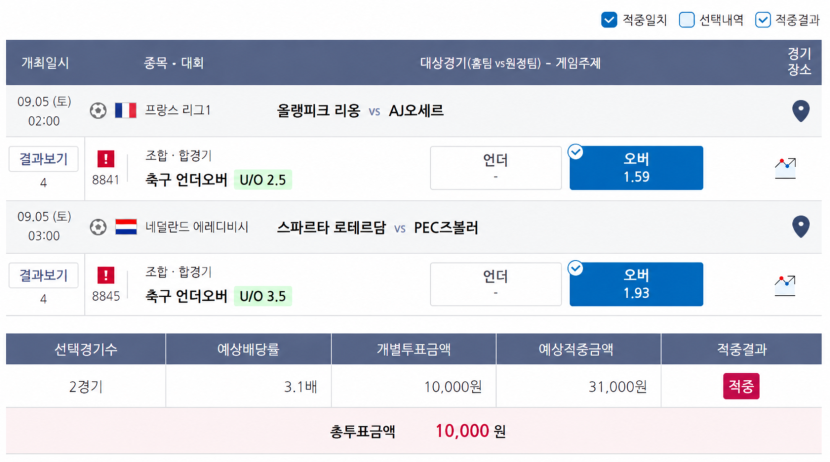Screen dimensions: 830x462
Task: Select 오버 1.93 odds button
Action: point(636,284)
